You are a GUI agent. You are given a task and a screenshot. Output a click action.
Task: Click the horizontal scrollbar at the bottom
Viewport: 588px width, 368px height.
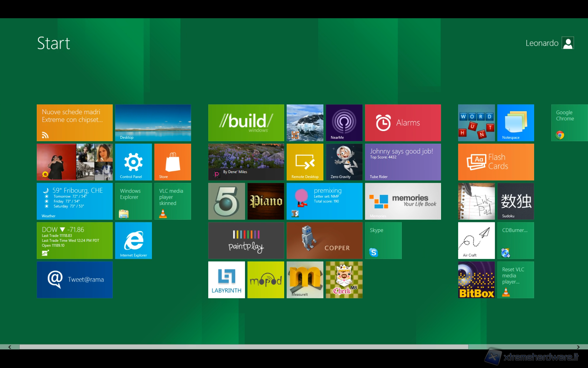(x=245, y=347)
